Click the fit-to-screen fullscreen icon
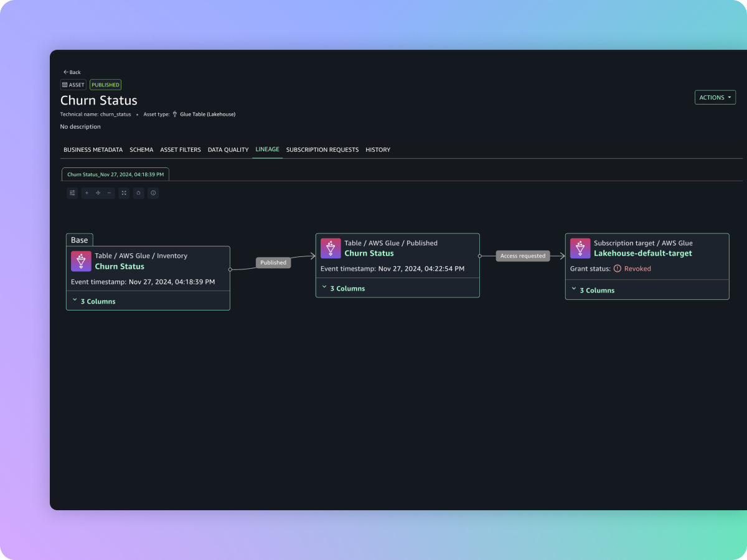747x560 pixels. [x=124, y=193]
